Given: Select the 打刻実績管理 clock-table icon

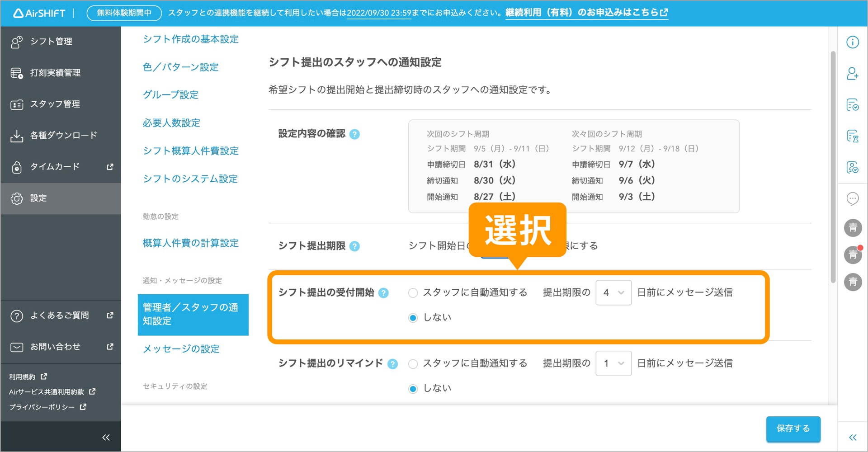Looking at the screenshot, I should pyautogui.click(x=17, y=72).
